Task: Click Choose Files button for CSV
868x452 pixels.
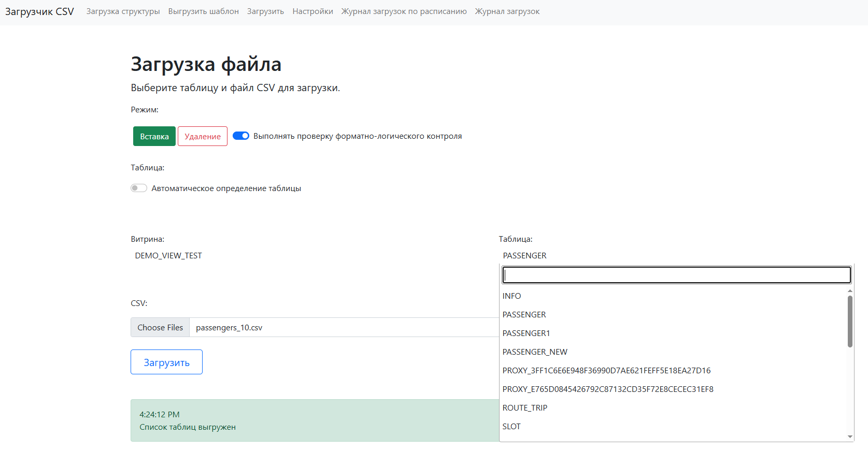Action: [160, 327]
